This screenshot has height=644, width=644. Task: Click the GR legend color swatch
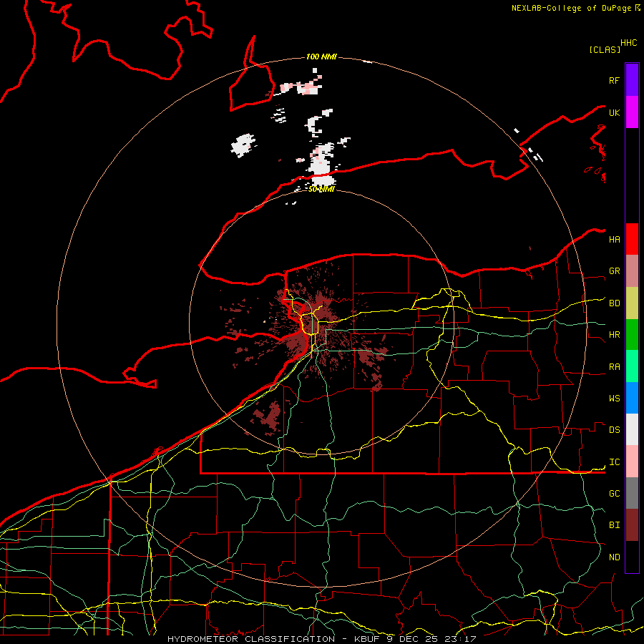pyautogui.click(x=632, y=271)
